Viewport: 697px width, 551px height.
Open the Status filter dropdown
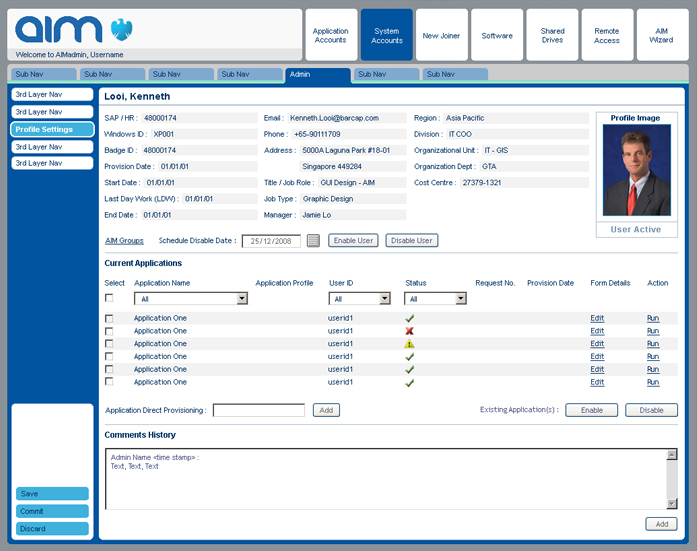pyautogui.click(x=460, y=298)
